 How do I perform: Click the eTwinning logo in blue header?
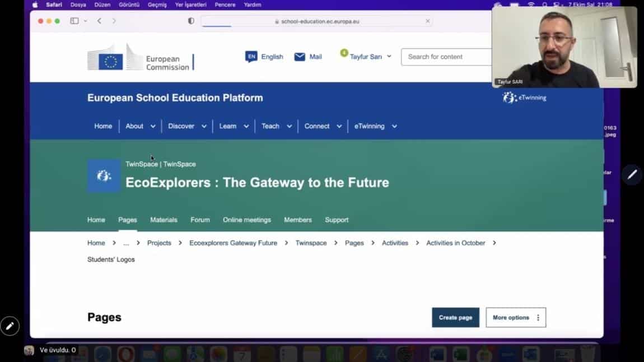(524, 98)
